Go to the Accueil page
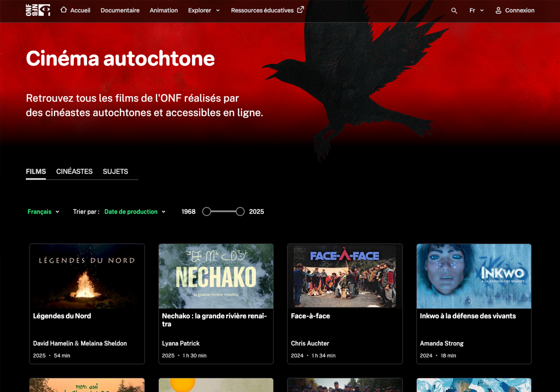The height and width of the screenshot is (392, 560). [80, 10]
